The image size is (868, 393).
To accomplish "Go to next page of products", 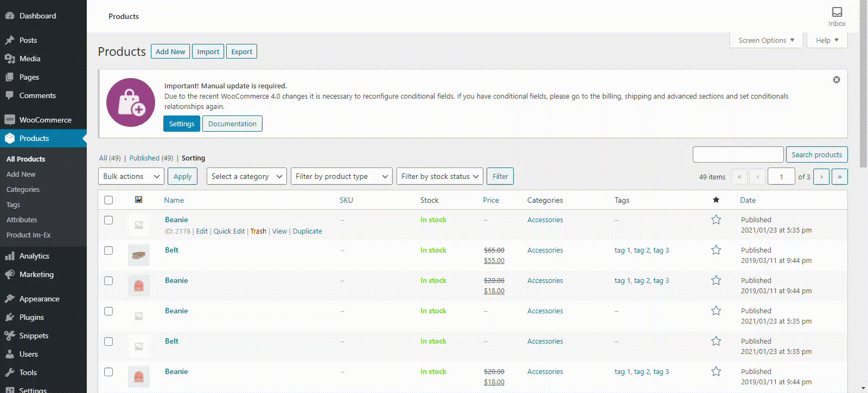I will [x=821, y=177].
